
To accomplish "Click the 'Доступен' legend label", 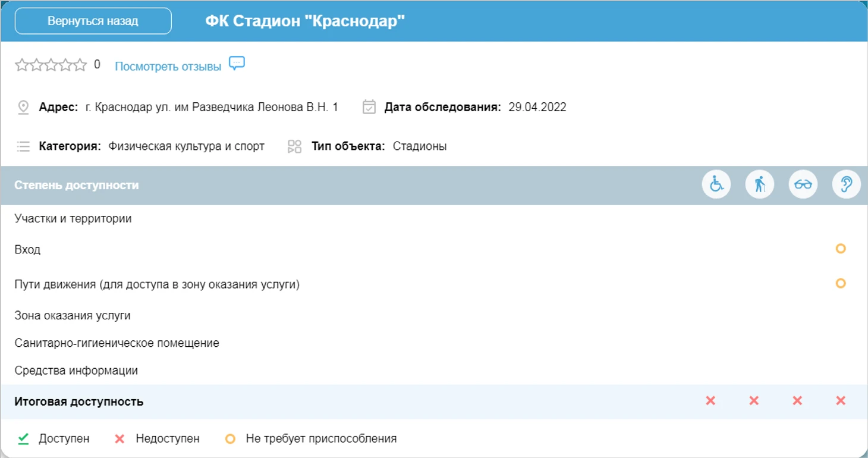I will click(x=64, y=439).
